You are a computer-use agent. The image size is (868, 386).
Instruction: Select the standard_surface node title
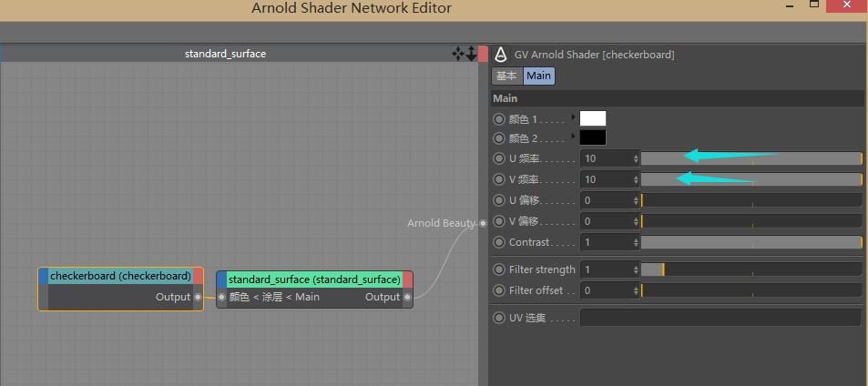pyautogui.click(x=314, y=279)
